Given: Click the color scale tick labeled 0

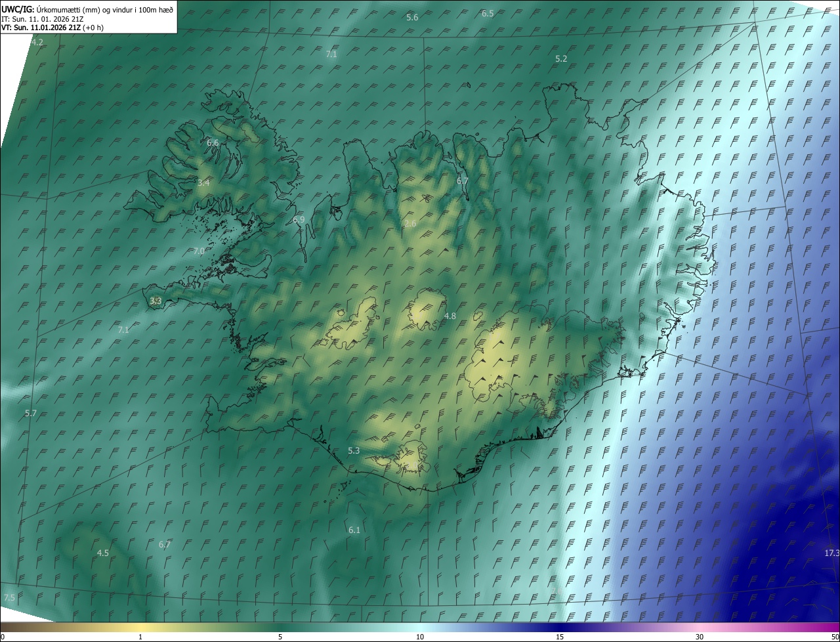Looking at the screenshot, I should tap(3, 637).
